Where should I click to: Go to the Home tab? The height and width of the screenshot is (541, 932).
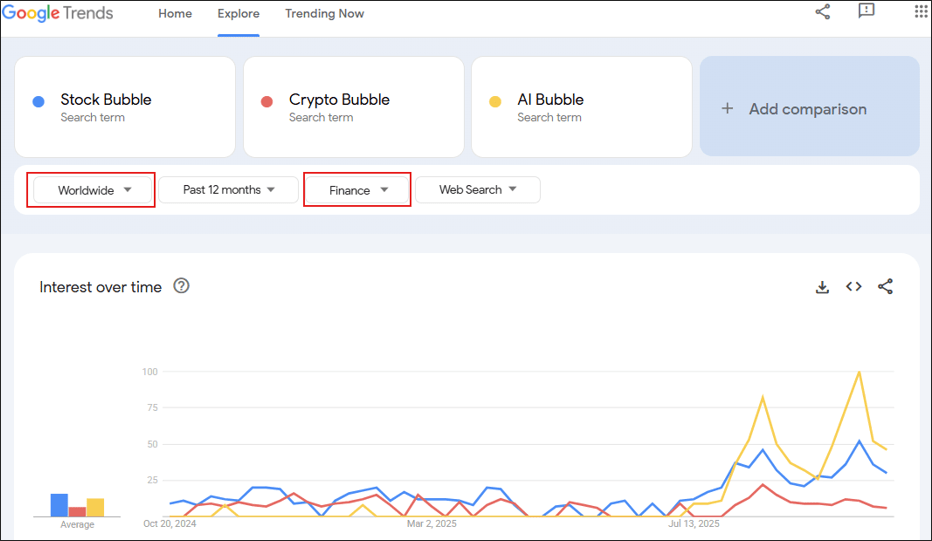175,14
